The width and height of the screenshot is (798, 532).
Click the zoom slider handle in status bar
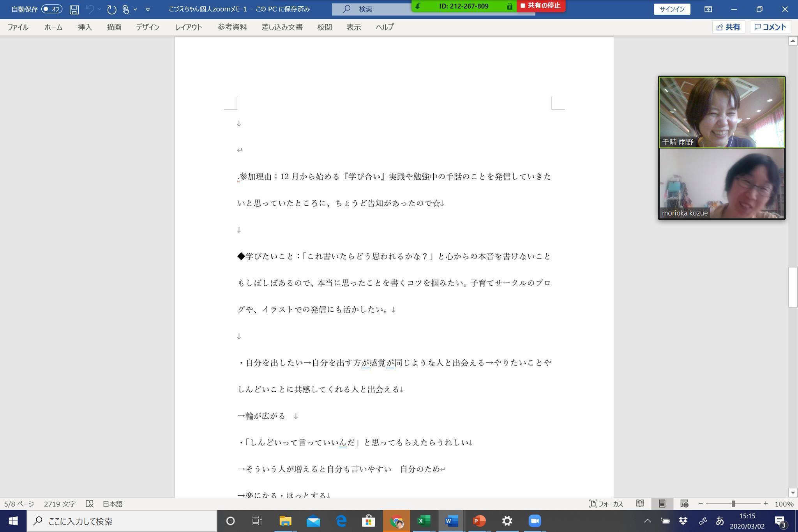(733, 504)
